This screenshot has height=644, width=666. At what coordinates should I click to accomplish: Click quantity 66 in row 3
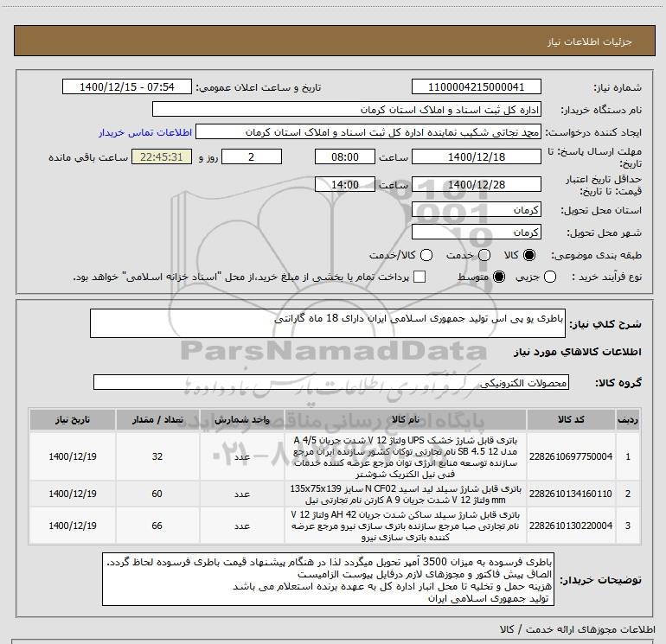157,526
